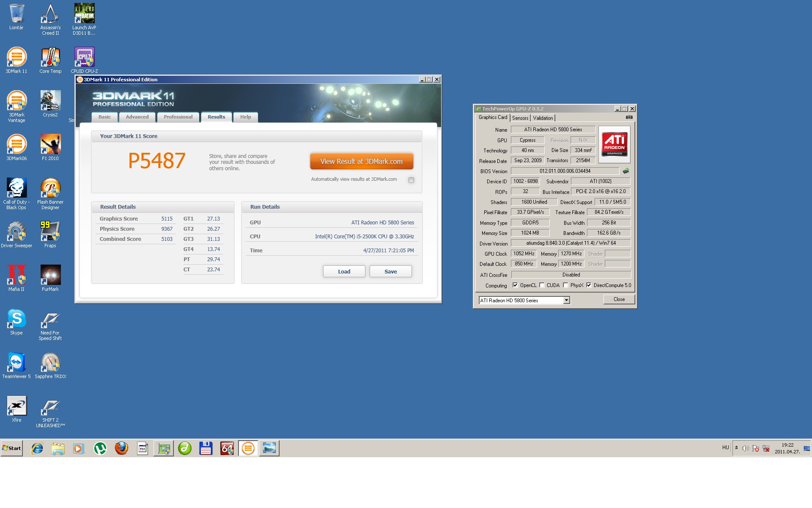The width and height of the screenshot is (812, 508).
Task: Toggle the DirectCompute 5.0 checkbox
Action: tap(589, 285)
